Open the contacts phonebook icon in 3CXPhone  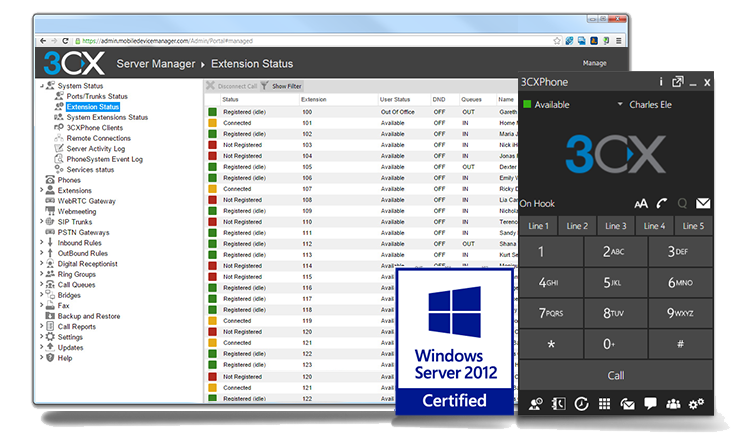[558, 404]
